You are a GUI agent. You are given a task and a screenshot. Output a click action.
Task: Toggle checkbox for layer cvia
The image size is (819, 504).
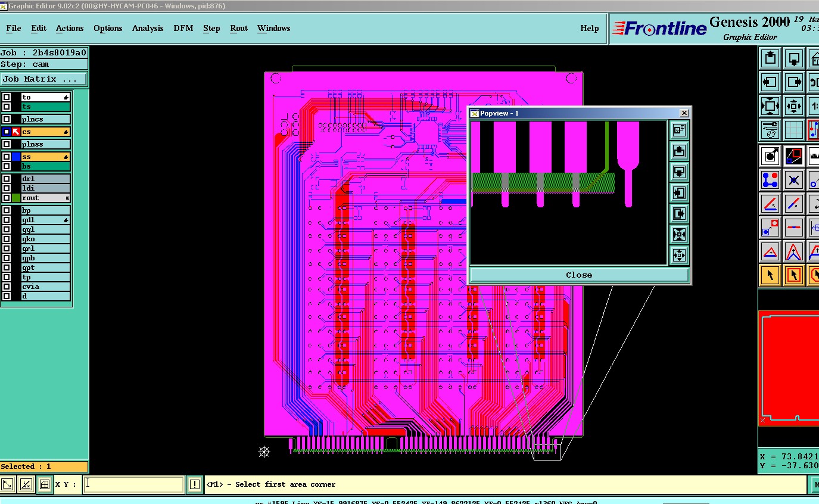[x=7, y=287]
